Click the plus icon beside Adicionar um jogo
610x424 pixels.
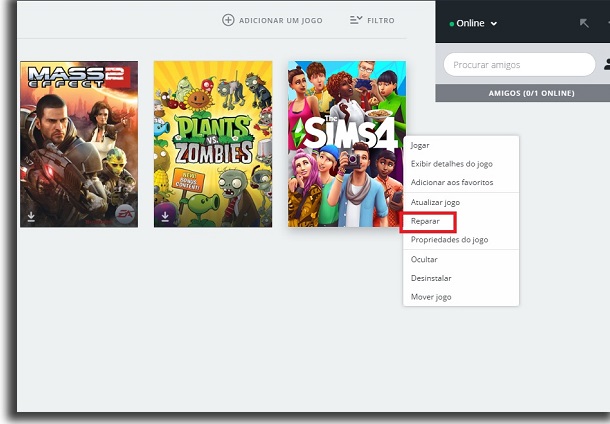(x=228, y=20)
